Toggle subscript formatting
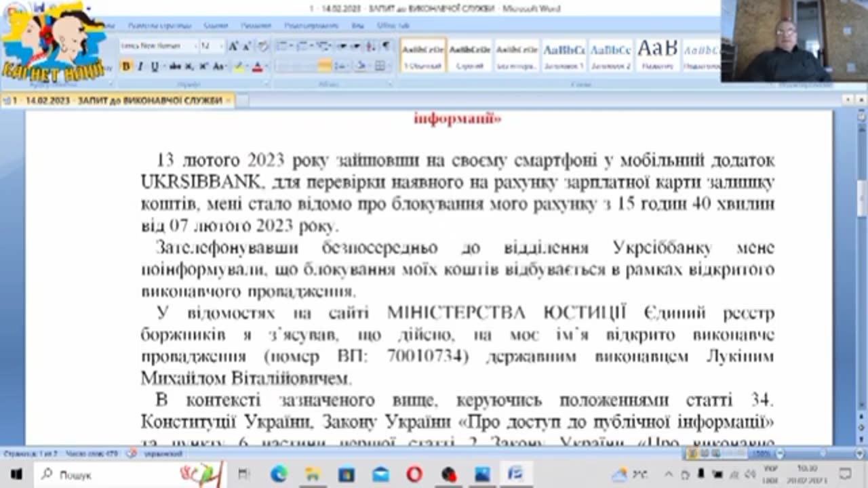 [x=189, y=66]
